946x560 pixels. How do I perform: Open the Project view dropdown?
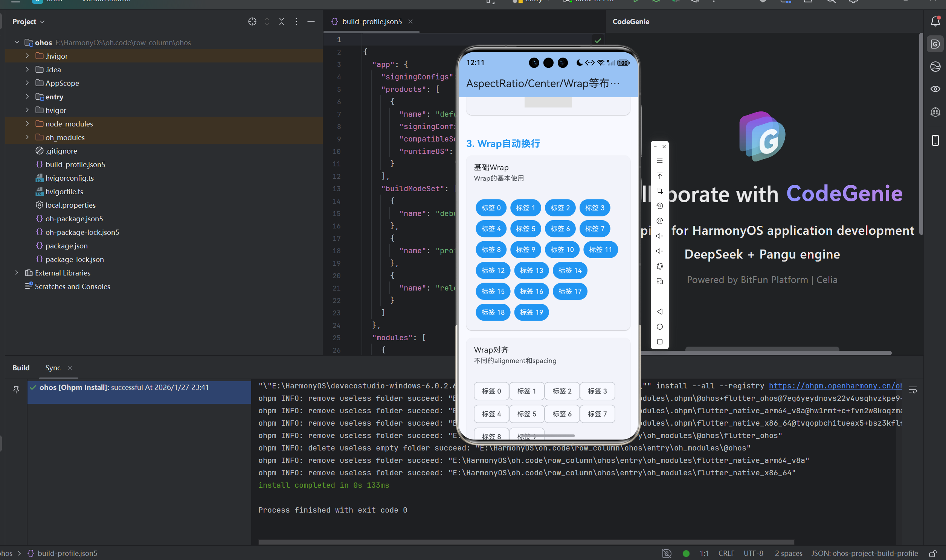click(x=28, y=21)
